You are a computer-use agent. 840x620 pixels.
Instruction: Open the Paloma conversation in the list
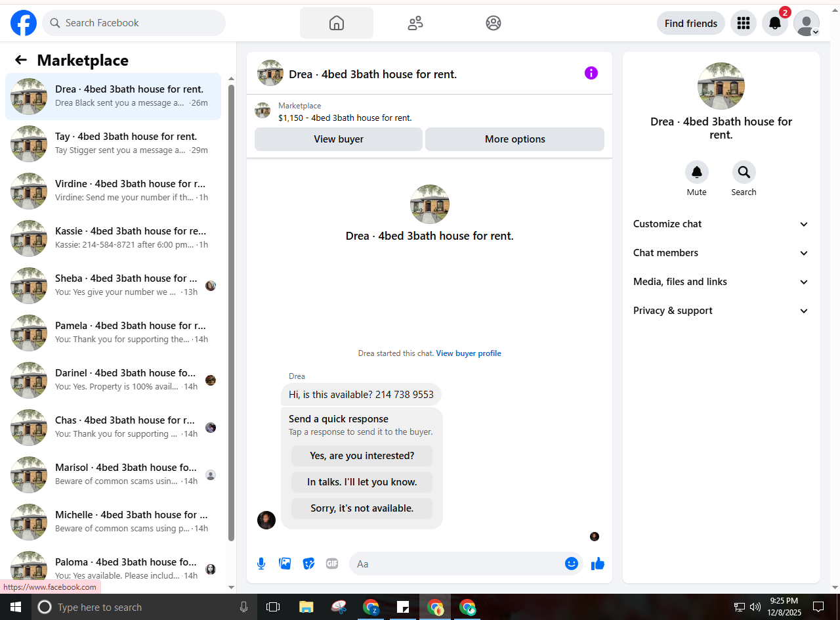click(113, 569)
